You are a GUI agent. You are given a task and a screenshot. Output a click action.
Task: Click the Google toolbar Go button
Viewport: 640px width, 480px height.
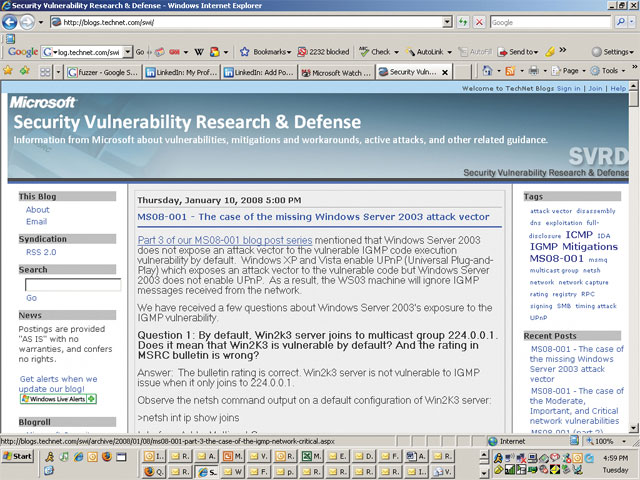[x=140, y=52]
